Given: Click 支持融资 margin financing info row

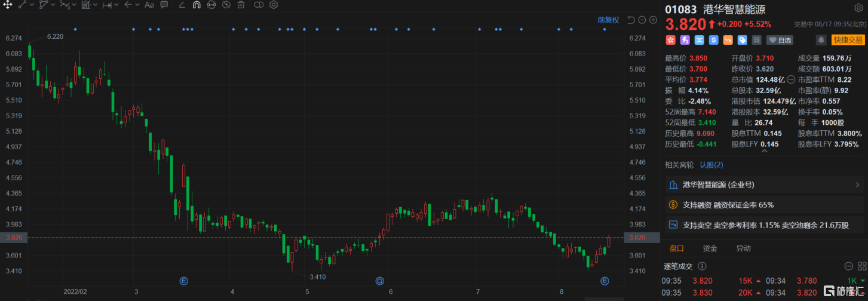Looking at the screenshot, I should coord(763,205).
